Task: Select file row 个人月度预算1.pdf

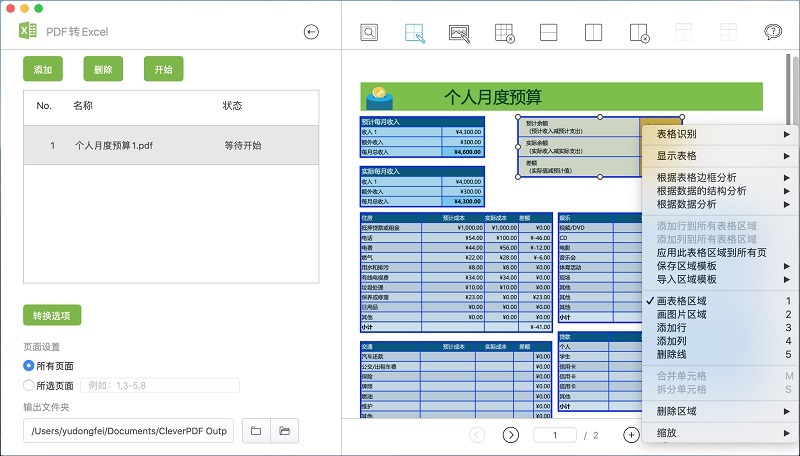Action: [x=171, y=145]
